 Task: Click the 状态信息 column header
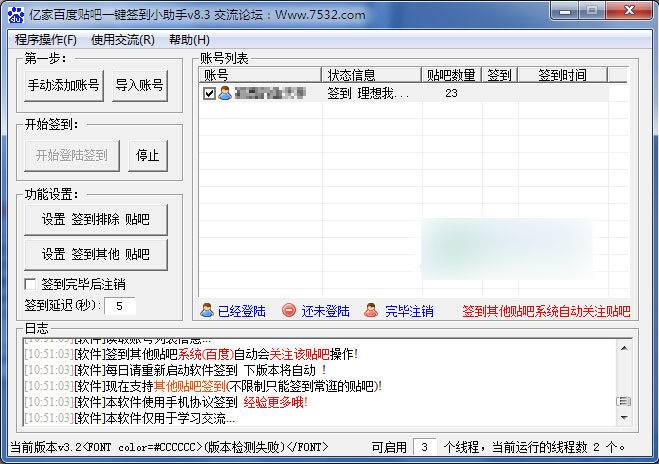pos(371,75)
